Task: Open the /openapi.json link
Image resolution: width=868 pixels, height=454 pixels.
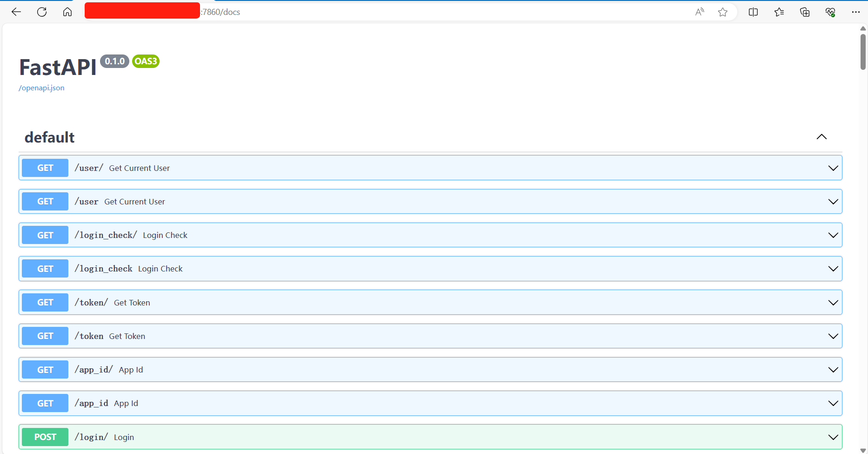Action: [x=41, y=88]
